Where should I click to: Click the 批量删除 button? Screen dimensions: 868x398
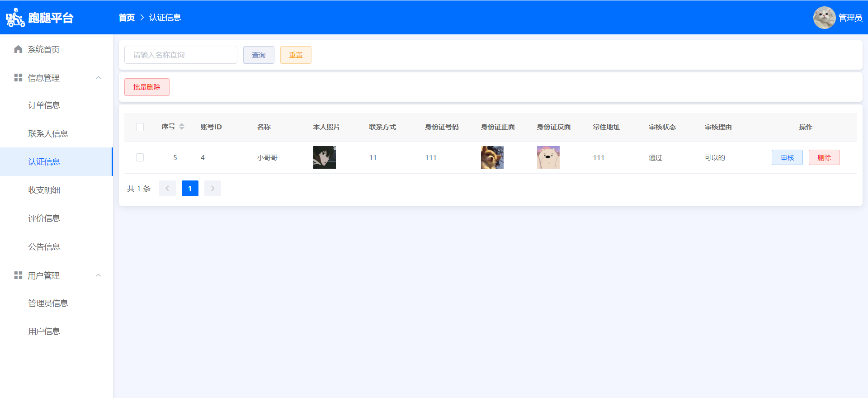click(147, 87)
